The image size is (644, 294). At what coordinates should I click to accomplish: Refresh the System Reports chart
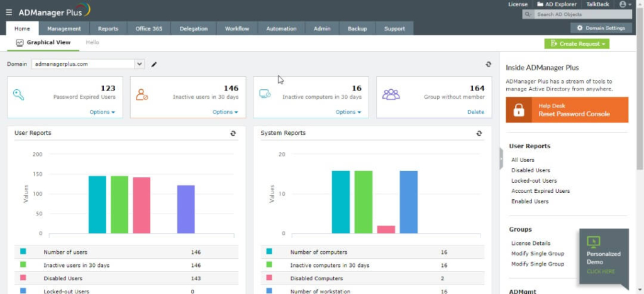click(x=479, y=133)
